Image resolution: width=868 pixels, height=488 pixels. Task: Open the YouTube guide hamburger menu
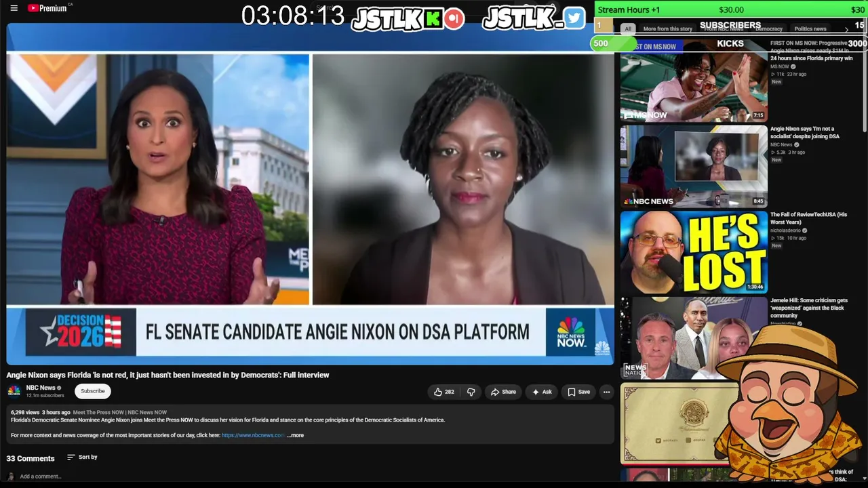[x=14, y=8]
